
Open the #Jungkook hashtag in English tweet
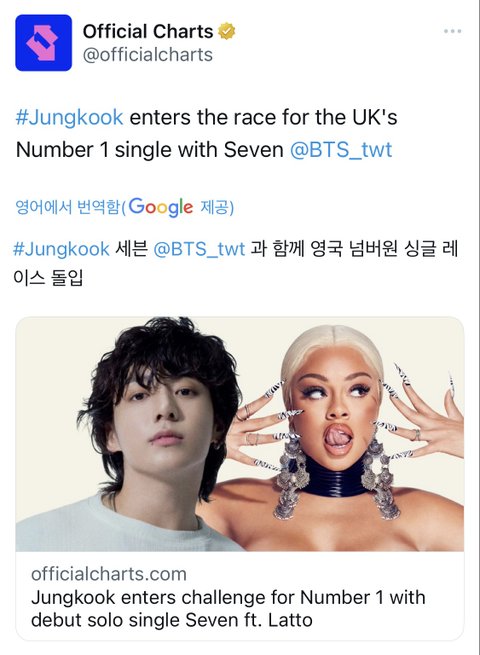(x=69, y=117)
